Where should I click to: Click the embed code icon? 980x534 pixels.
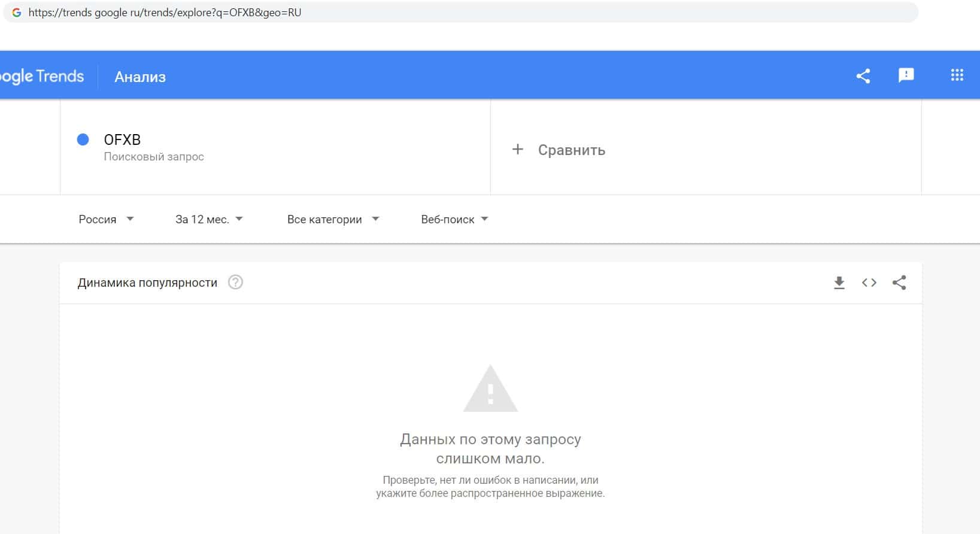pos(869,283)
